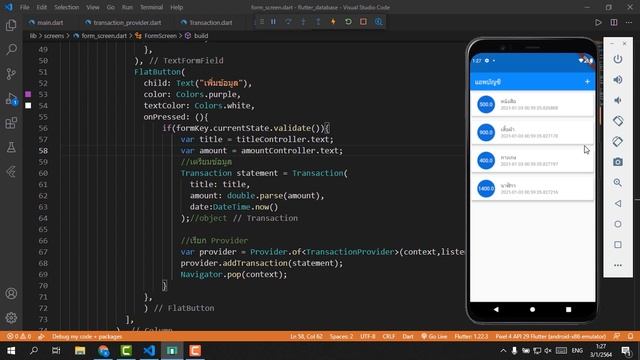Click white color swatch on line 54
This screenshot has height=360, width=640.
coord(28,105)
